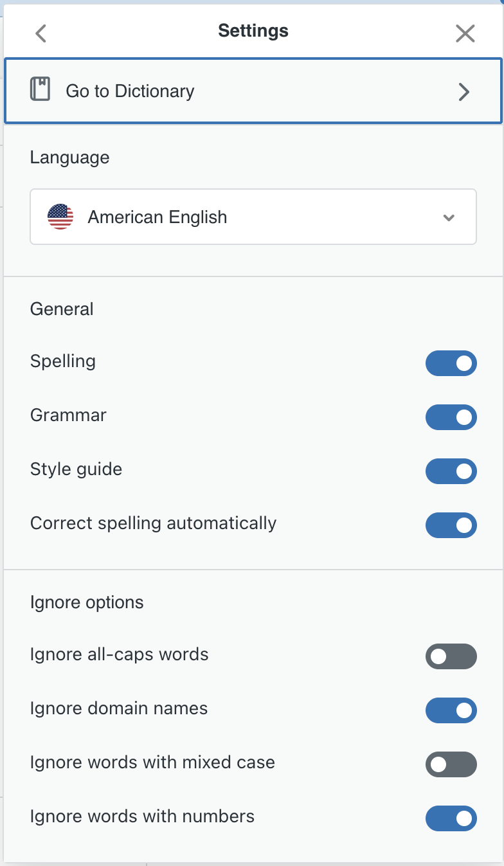The width and height of the screenshot is (504, 866).
Task: Enable Ignore all-caps words
Action: 451,656
